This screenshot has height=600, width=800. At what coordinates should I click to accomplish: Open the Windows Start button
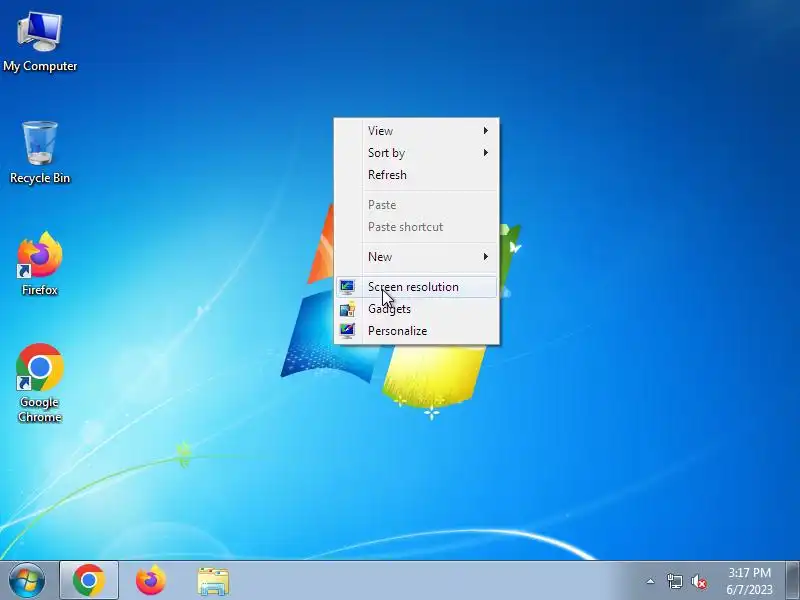[x=26, y=581]
